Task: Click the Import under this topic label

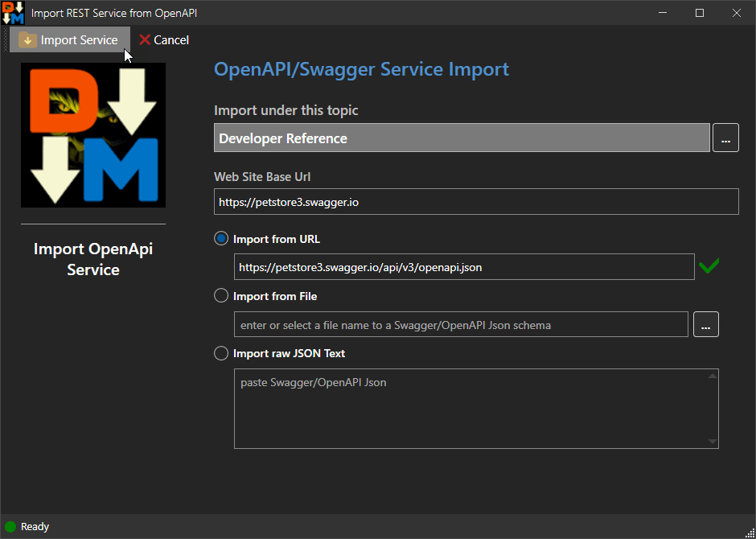Action: (286, 110)
